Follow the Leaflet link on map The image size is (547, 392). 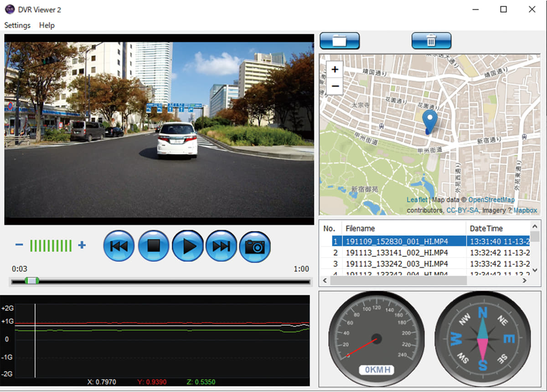(x=417, y=200)
